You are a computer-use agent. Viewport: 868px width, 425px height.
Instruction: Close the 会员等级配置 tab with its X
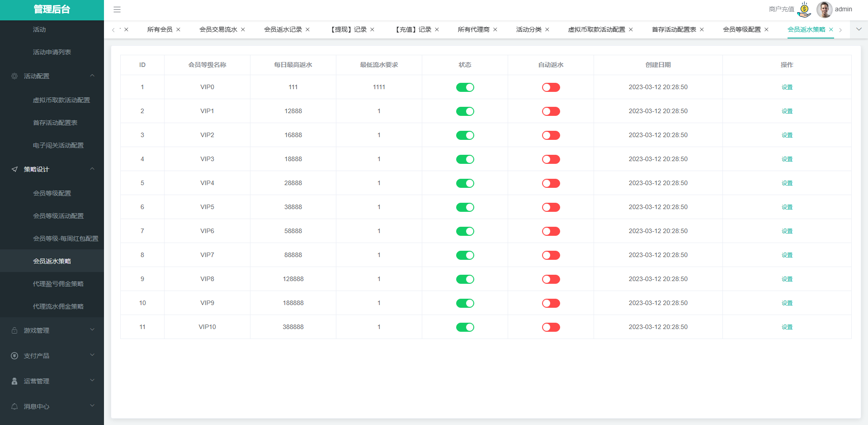click(x=766, y=30)
